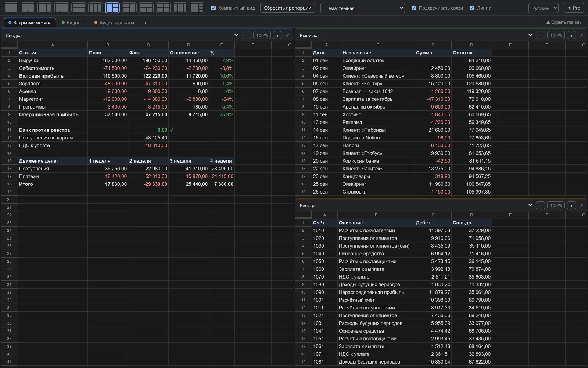Zoom in the Реестр panel with plus
Screen dimensions: 588x368
[x=571, y=205]
